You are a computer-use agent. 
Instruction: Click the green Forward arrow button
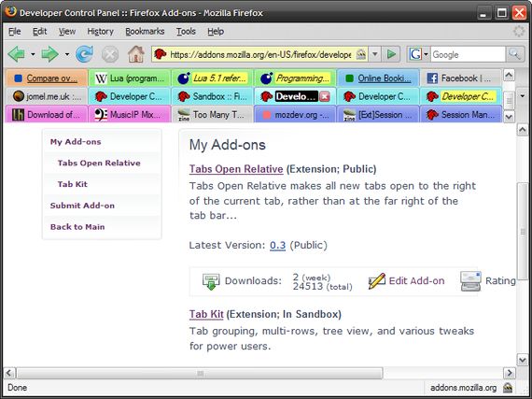pos(49,54)
